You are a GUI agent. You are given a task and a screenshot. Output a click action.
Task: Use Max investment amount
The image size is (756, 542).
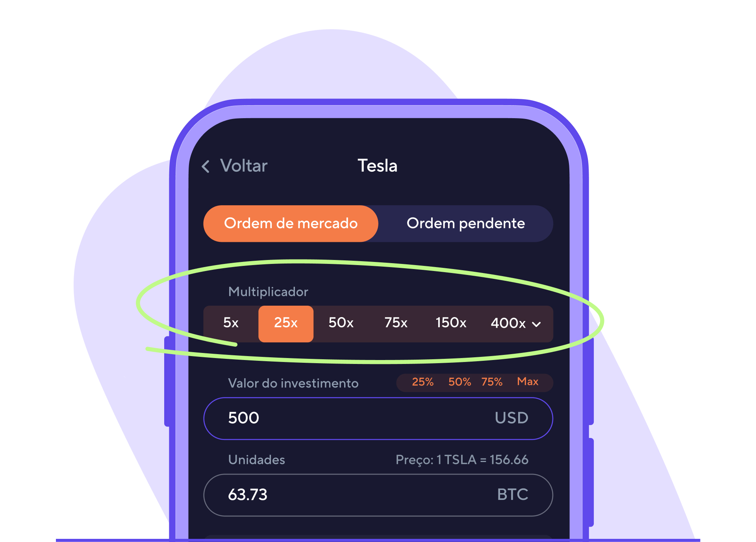pos(528,381)
